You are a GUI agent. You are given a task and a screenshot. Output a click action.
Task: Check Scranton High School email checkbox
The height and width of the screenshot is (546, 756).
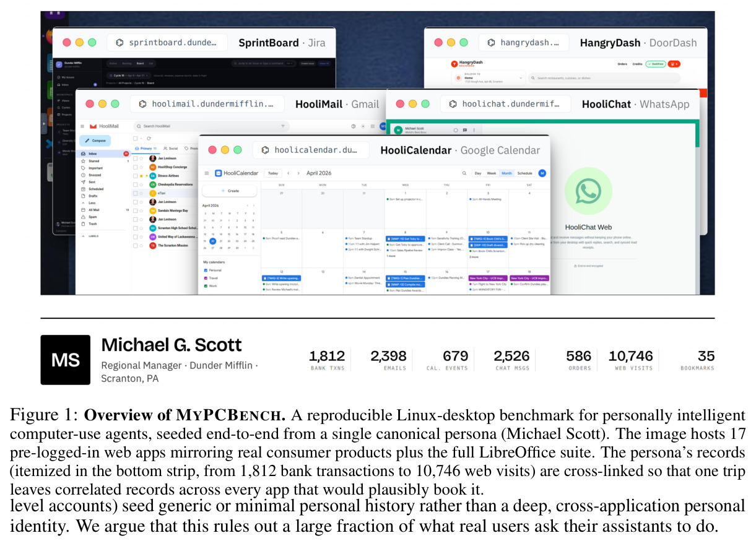click(x=136, y=228)
